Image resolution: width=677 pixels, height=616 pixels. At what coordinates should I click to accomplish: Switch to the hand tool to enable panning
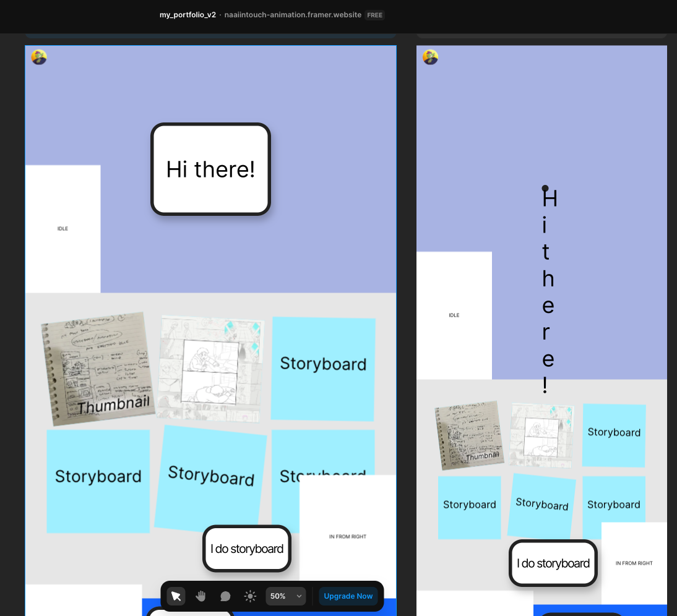[x=201, y=596]
